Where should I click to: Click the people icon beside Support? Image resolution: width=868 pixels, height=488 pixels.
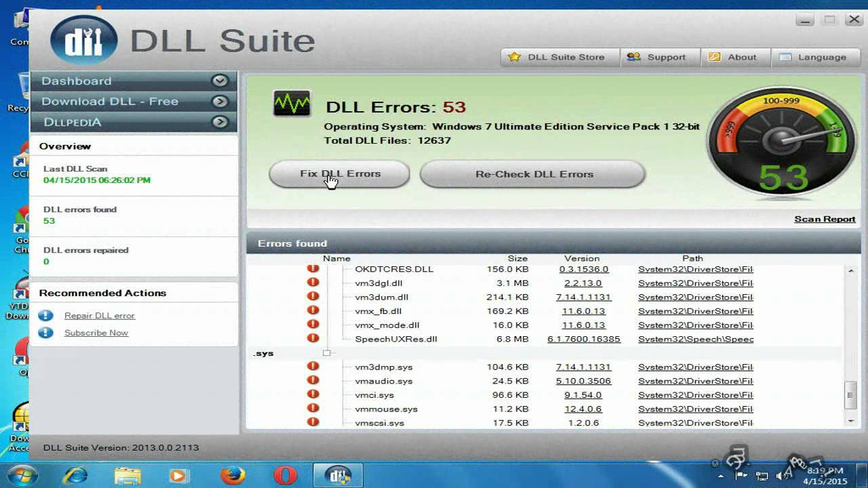(633, 57)
